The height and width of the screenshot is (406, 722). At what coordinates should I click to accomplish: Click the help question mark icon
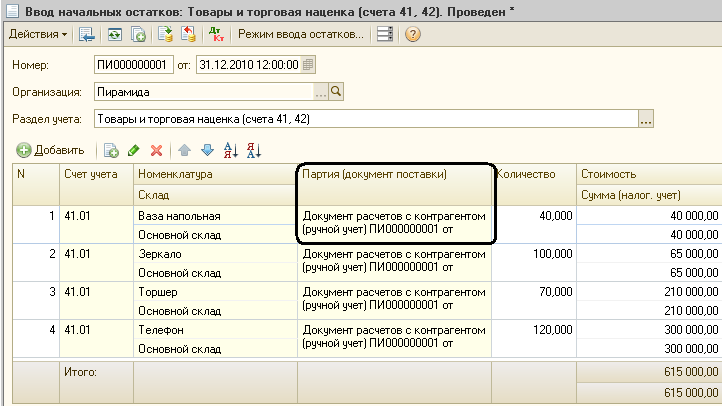pos(412,35)
